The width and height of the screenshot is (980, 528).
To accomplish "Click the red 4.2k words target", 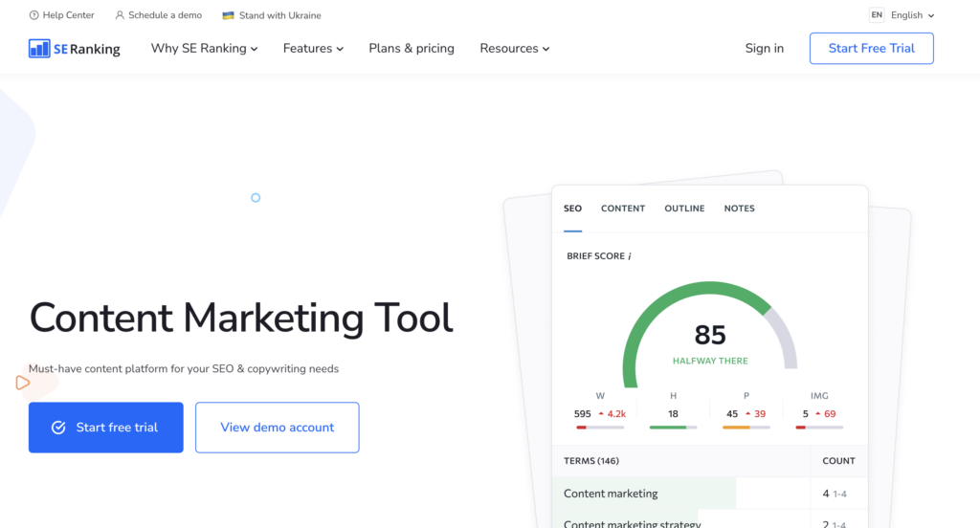I will click(x=616, y=413).
